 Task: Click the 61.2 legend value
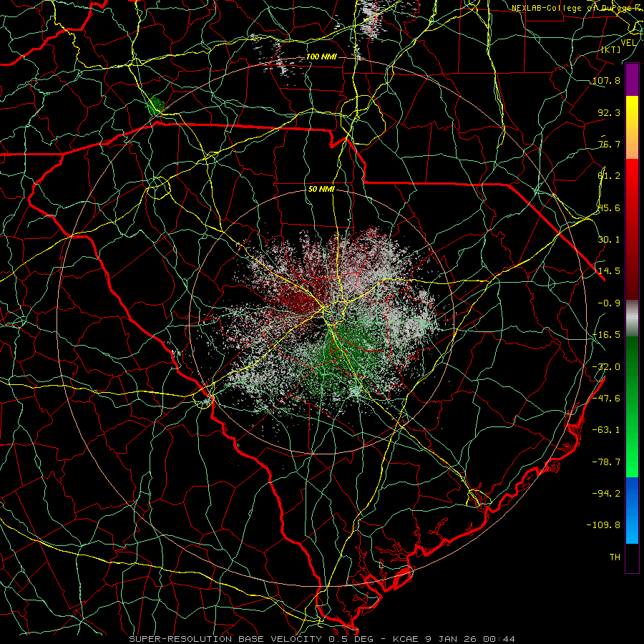click(609, 175)
